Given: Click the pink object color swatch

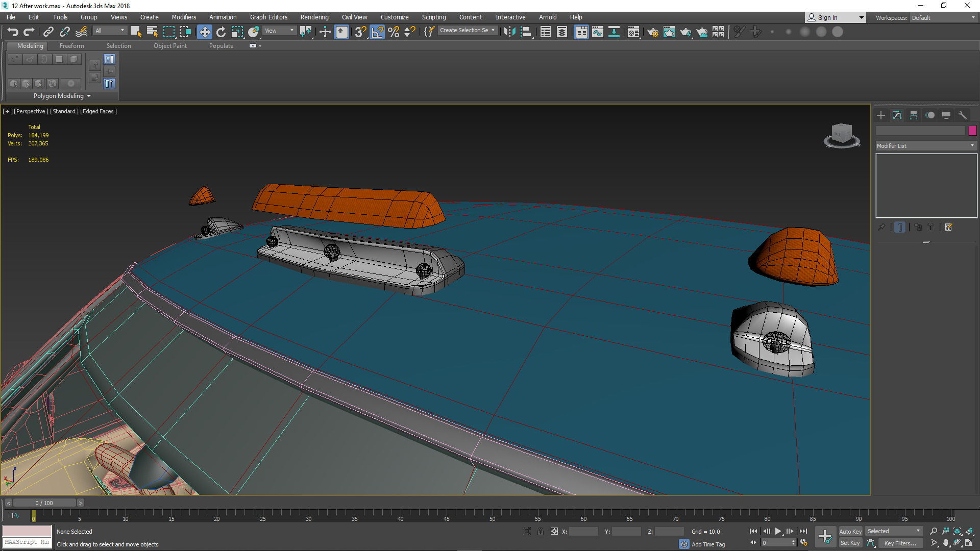Looking at the screenshot, I should click(x=972, y=131).
